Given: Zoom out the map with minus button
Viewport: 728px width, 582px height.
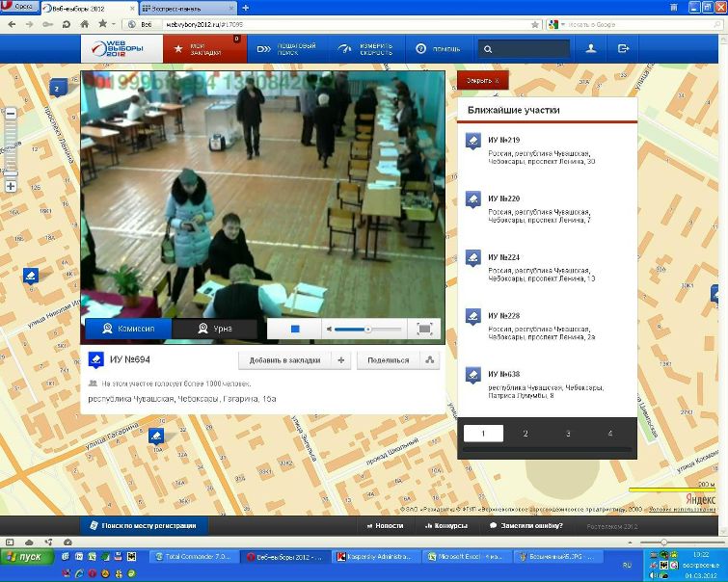Looking at the screenshot, I should click(11, 114).
